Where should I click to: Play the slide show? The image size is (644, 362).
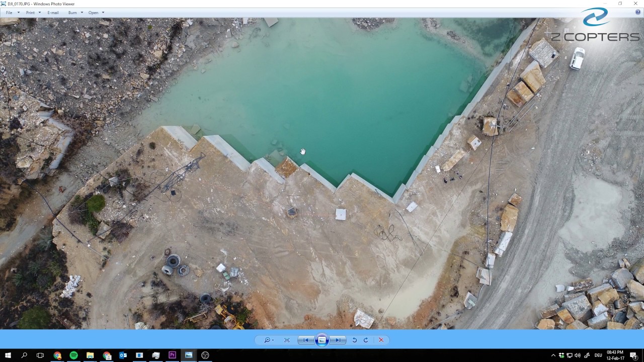tap(322, 340)
